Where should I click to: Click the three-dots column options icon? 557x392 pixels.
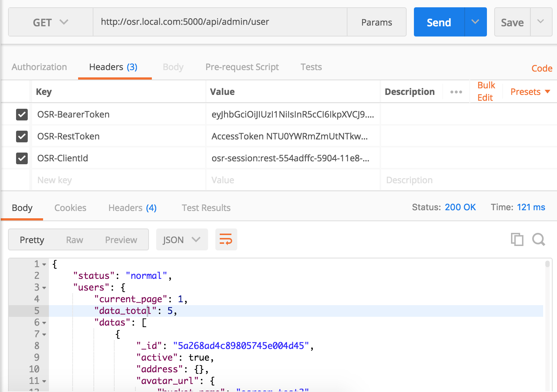pos(456,92)
